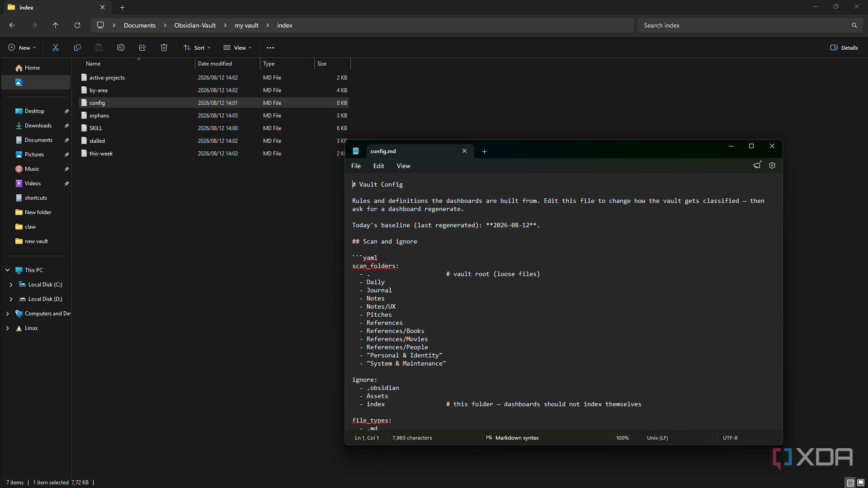Add a new File Explorer tab
Image resolution: width=868 pixels, height=488 pixels.
click(x=122, y=7)
